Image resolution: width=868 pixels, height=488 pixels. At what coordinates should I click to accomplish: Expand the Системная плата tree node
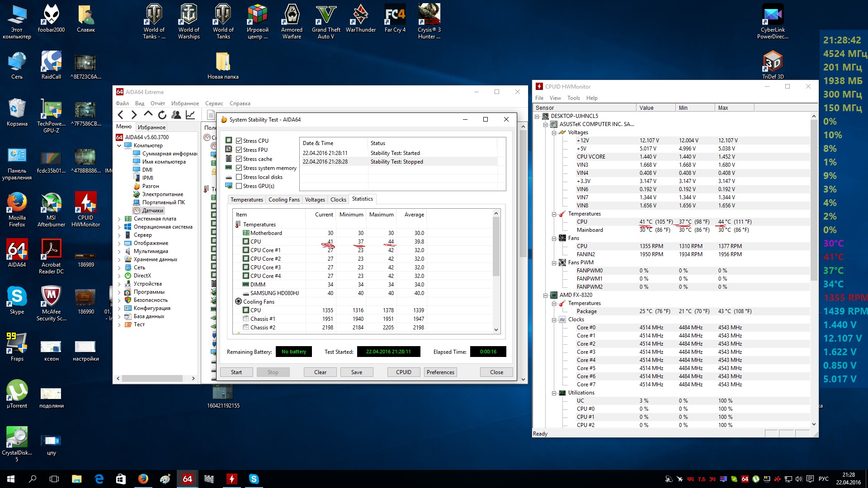[119, 219]
